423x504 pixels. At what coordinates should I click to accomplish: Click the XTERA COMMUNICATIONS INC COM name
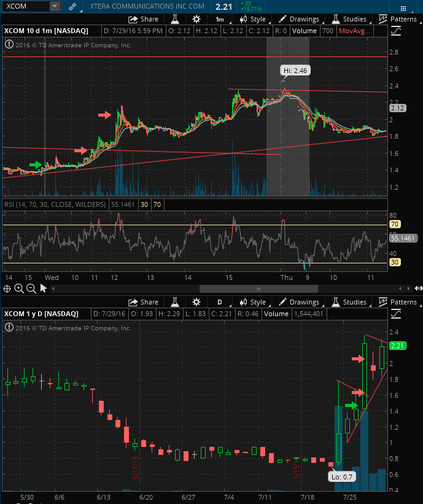(x=147, y=6)
